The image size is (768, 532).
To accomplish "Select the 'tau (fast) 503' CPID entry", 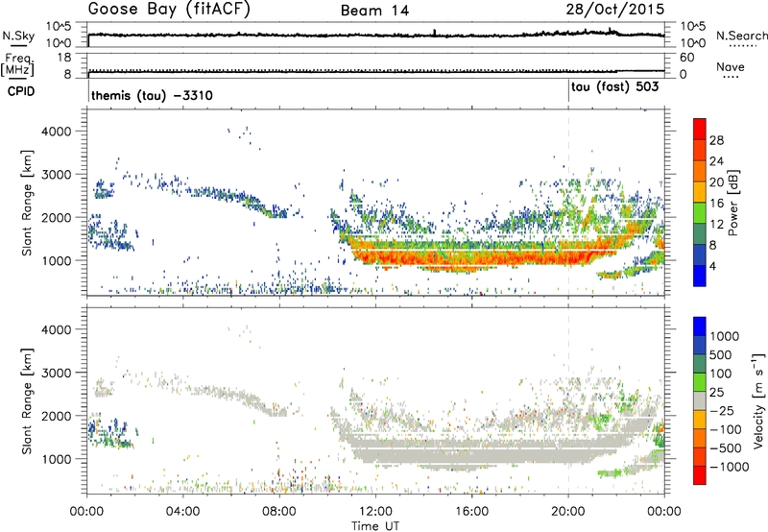I will point(614,86).
